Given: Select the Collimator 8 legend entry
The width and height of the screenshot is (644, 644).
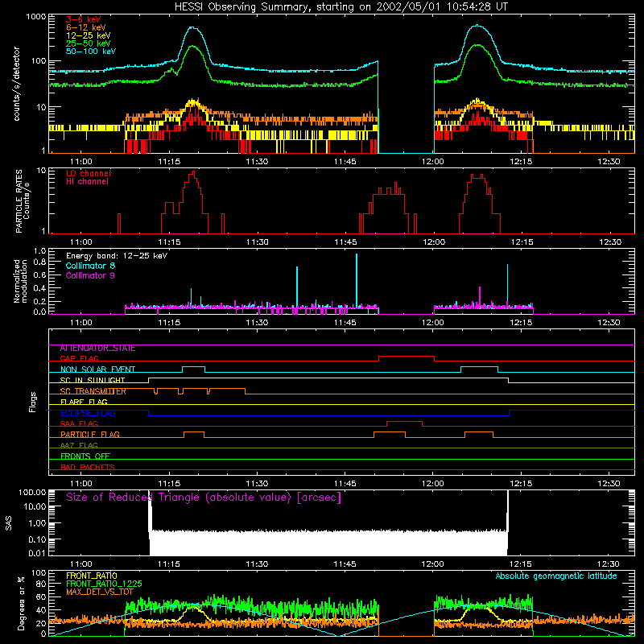Looking at the screenshot, I should click(90, 266).
